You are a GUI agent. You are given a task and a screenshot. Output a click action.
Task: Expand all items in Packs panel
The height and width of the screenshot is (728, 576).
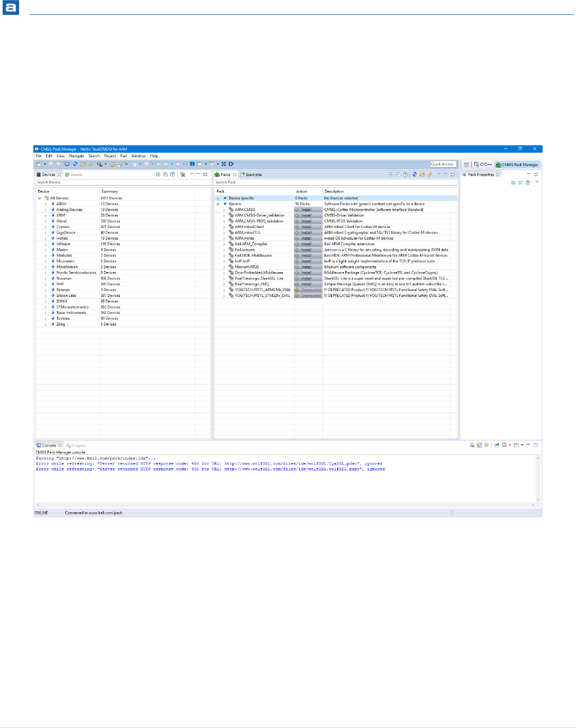[x=391, y=174]
